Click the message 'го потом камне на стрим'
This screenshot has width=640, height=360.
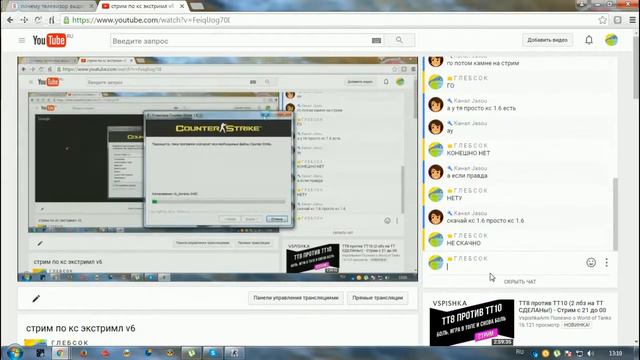pos(483,63)
